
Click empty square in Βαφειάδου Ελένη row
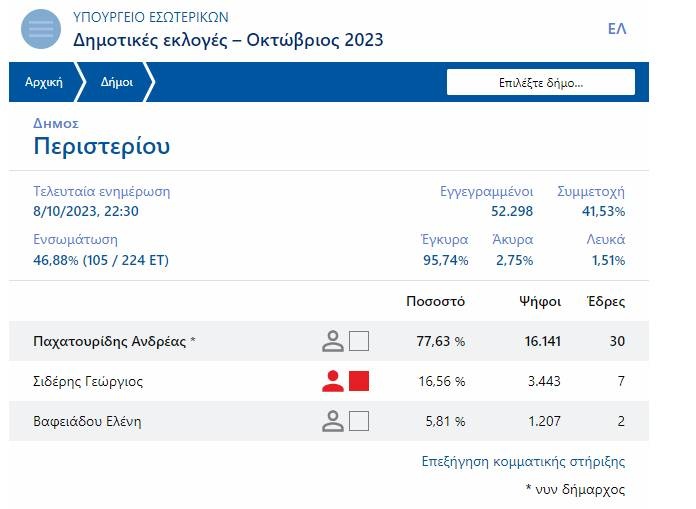click(359, 421)
